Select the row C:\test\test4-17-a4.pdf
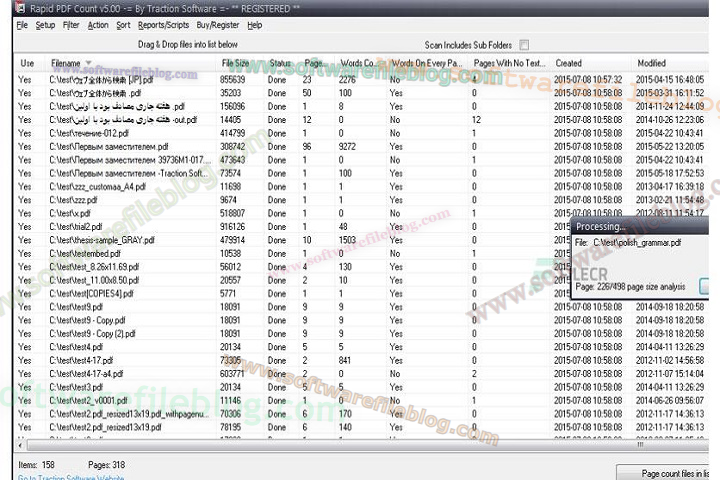The width and height of the screenshot is (720, 480). [x=362, y=374]
